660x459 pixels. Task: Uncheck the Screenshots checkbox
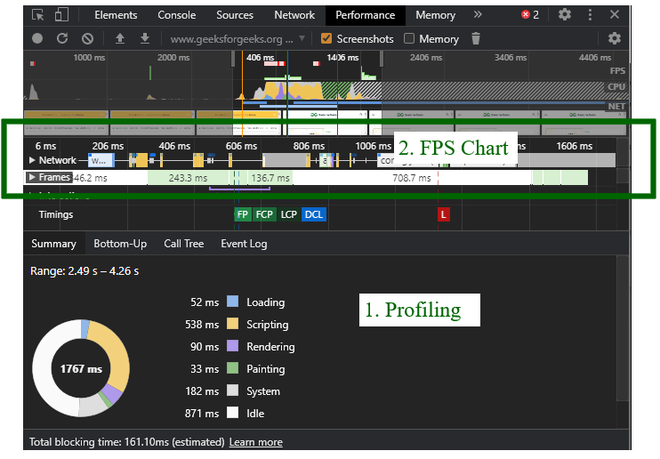tap(326, 39)
